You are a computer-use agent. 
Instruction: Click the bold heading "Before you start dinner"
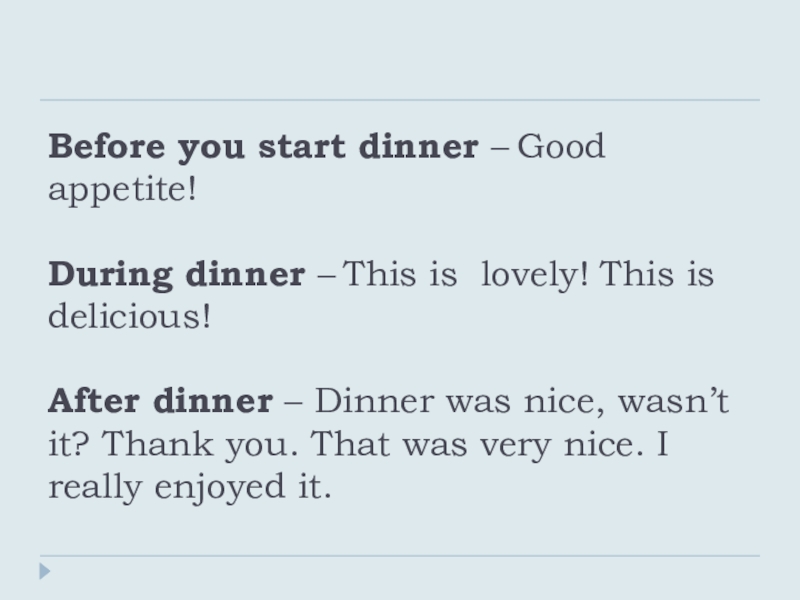point(263,148)
